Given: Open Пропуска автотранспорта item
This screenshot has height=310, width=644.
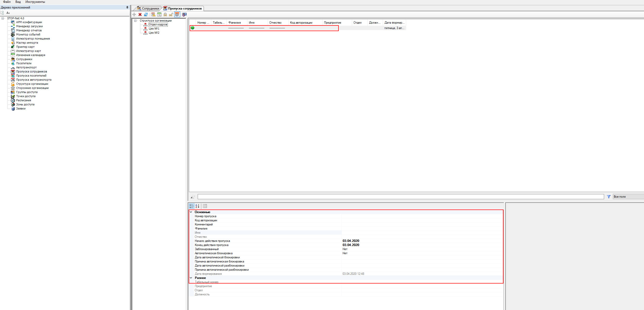Looking at the screenshot, I should (34, 80).
